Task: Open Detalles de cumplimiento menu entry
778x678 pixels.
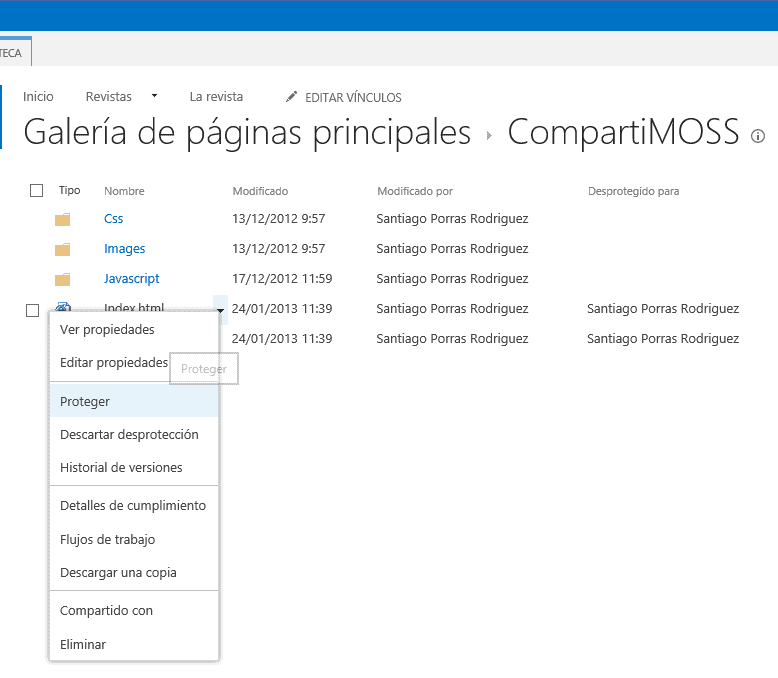Action: [x=134, y=506]
